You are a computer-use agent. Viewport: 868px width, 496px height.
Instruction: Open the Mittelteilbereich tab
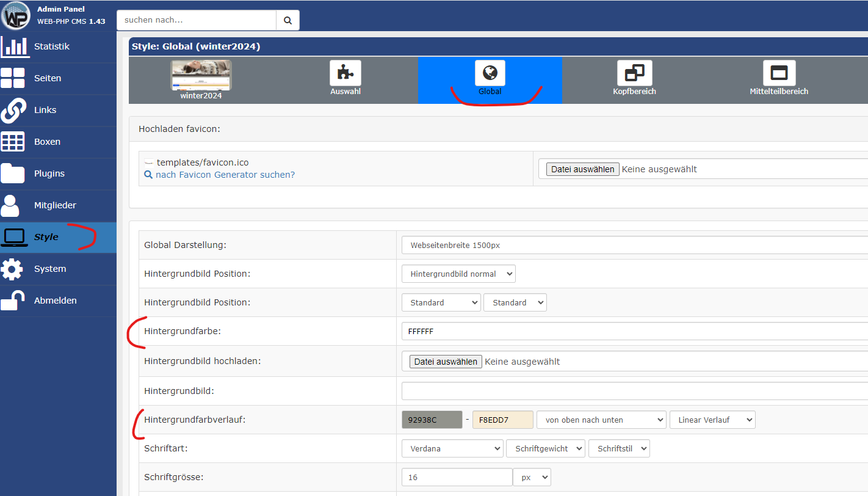(778, 74)
